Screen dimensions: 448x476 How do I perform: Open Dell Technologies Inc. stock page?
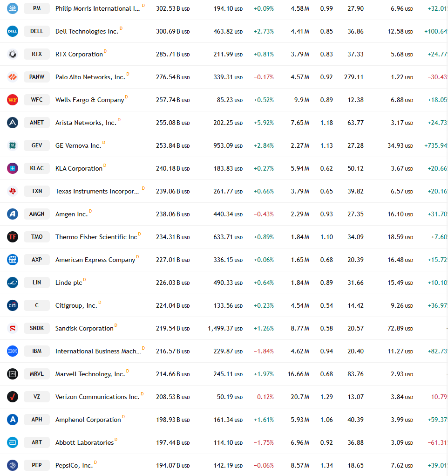87,31
